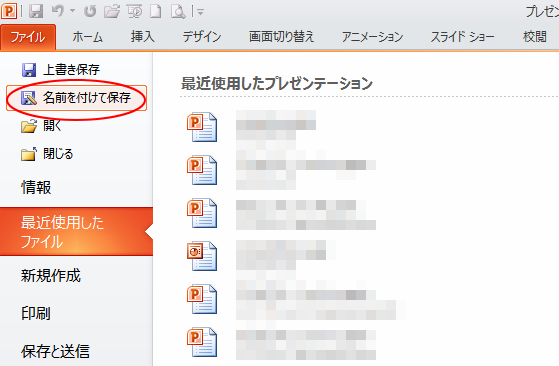Click the Print Preview icon in quick access toolbar
This screenshot has height=366, width=559.
point(178,11)
